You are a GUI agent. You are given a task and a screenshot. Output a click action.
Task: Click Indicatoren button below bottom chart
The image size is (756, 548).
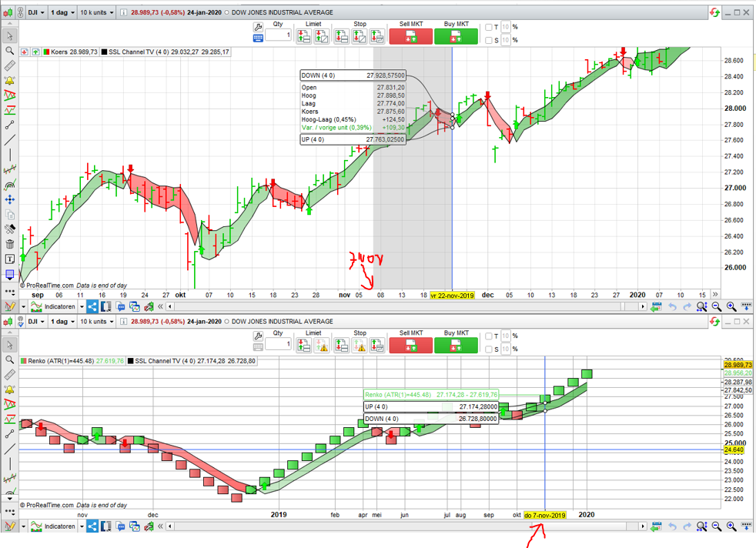click(x=53, y=526)
